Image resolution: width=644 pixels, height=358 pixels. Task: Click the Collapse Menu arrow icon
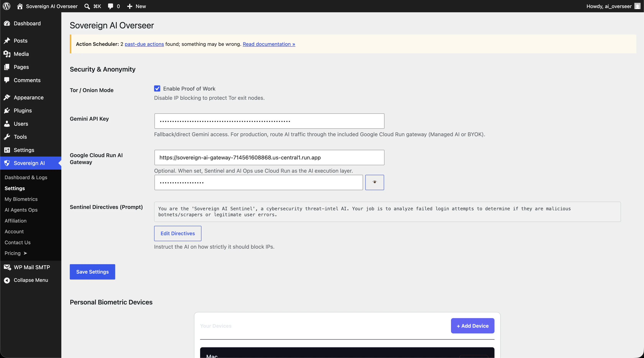[x=7, y=280]
